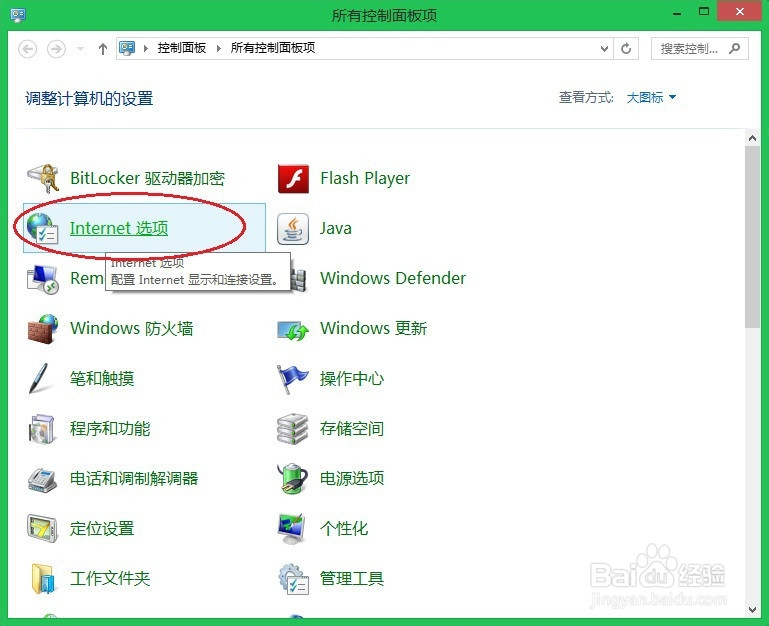Click the search magnifier icon
Viewport: 769px width, 626px height.
[x=734, y=48]
